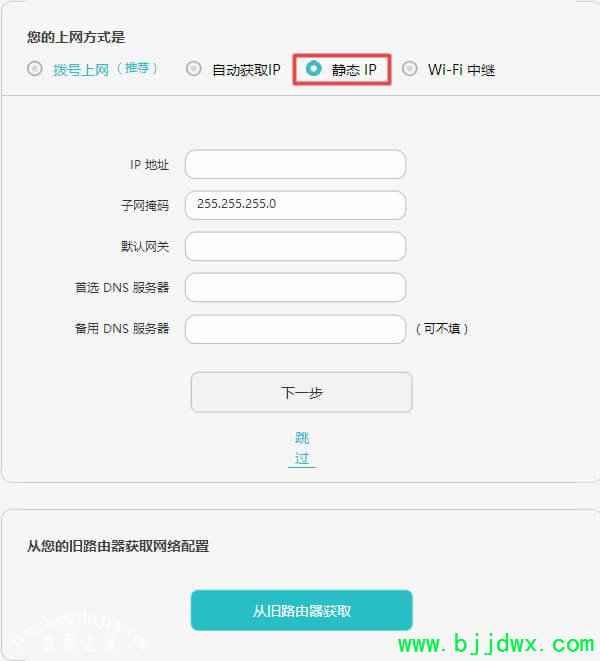Click the 备用 DNS 服务器 input field
Image resolution: width=600 pixels, height=661 pixels.
[x=296, y=329]
